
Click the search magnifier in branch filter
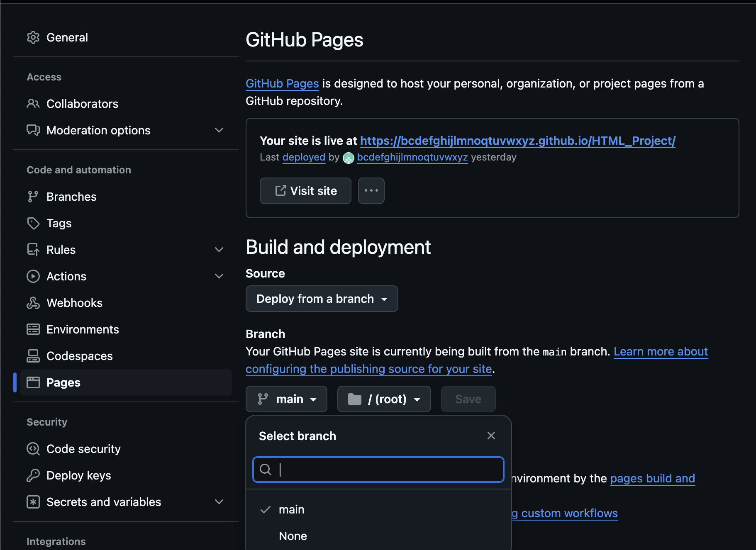click(266, 470)
